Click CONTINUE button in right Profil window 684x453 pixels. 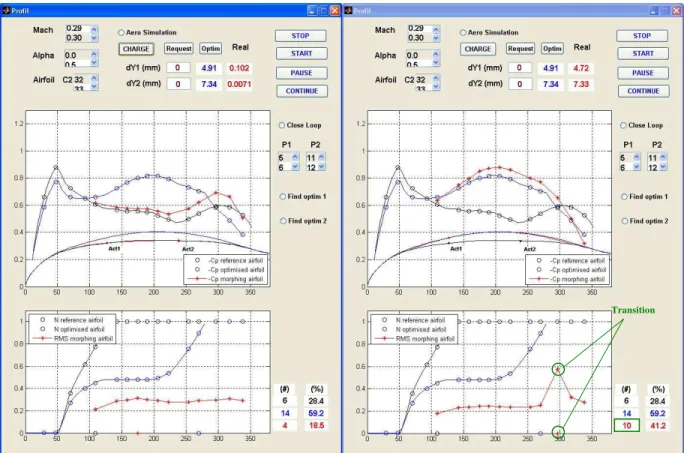point(643,91)
